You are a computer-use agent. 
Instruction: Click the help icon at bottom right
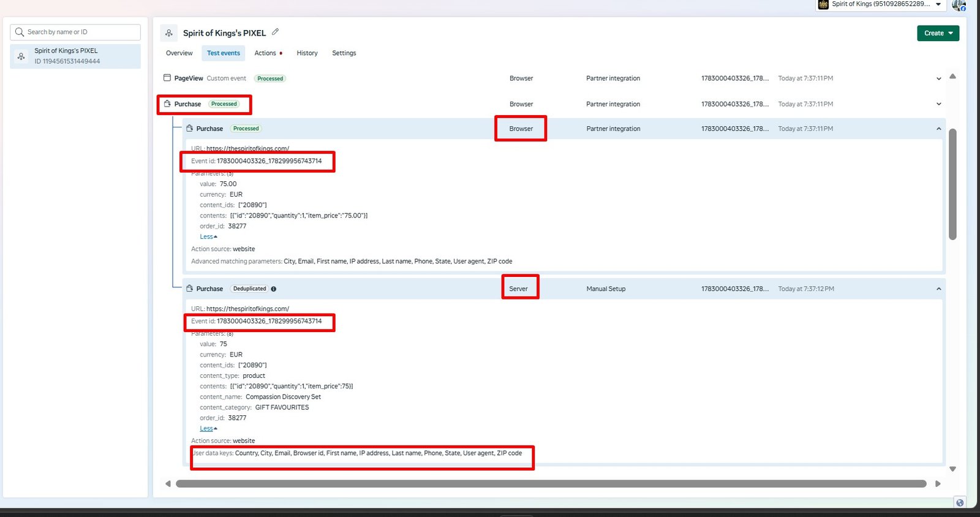pos(960,502)
